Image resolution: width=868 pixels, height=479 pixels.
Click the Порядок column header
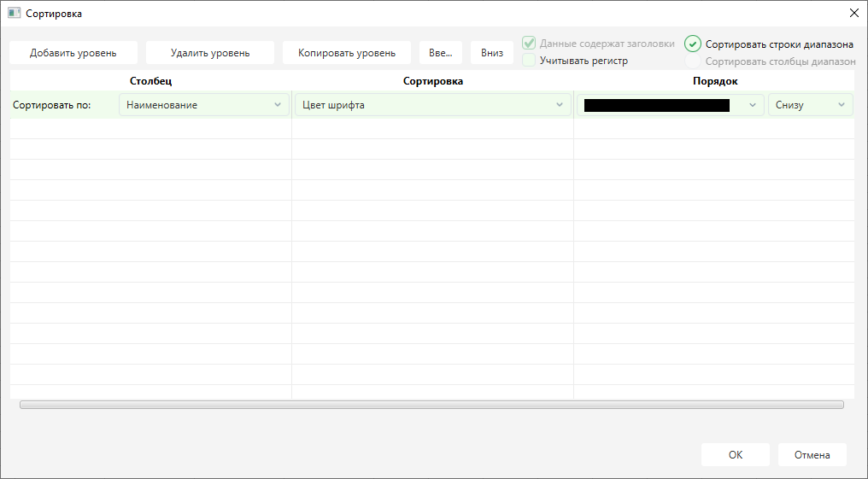(715, 81)
